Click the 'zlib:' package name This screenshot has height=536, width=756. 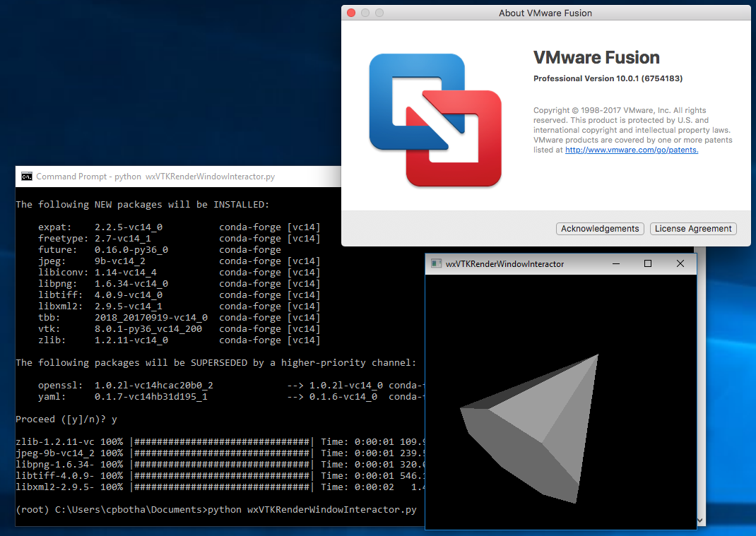52,340
